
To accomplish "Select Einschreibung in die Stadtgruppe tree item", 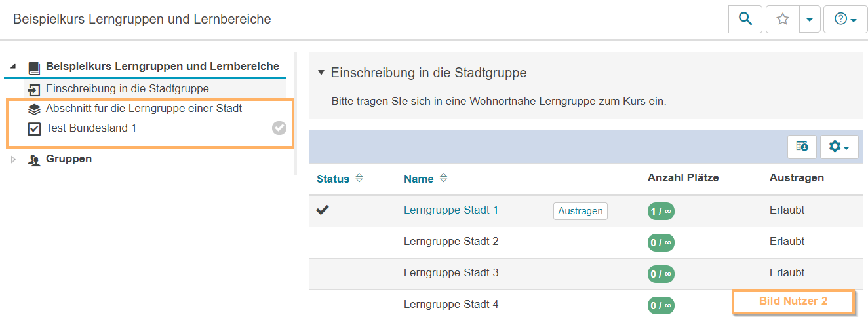I will tap(127, 88).
